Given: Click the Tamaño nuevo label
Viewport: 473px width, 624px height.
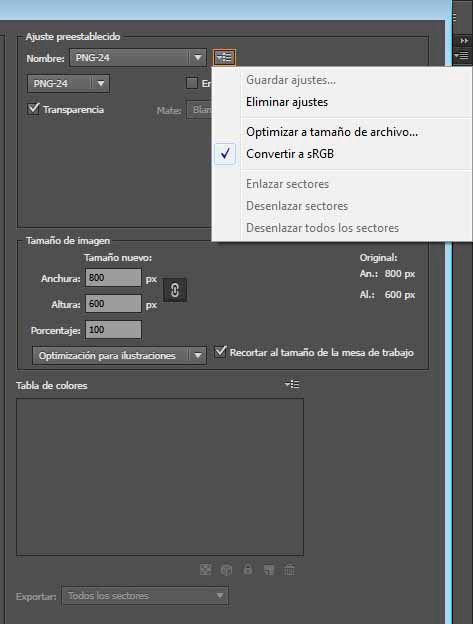Looking at the screenshot, I should click(118, 258).
